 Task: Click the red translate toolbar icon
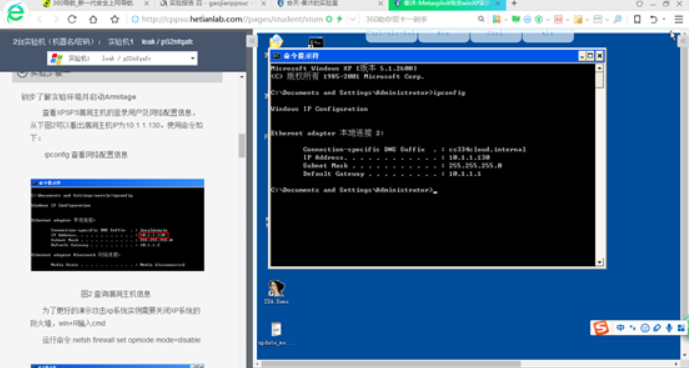[558, 19]
